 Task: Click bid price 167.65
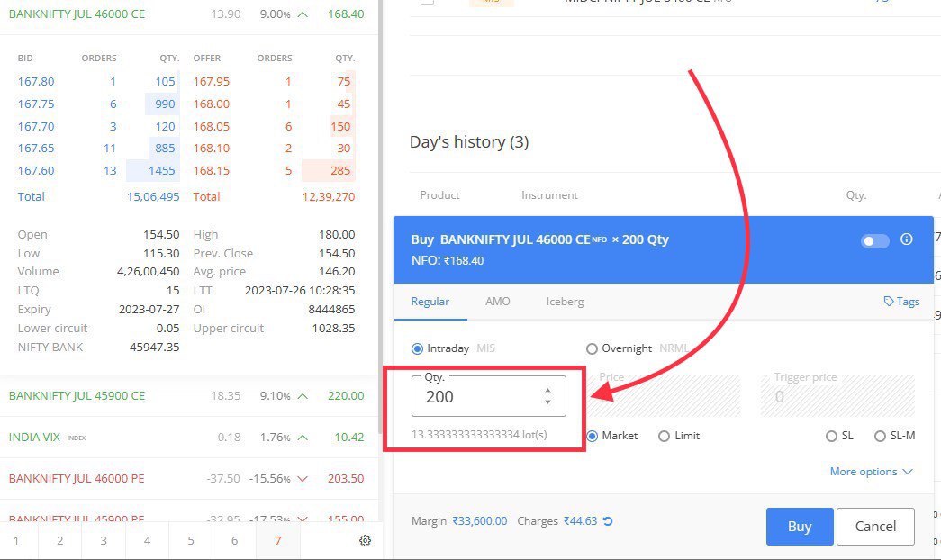pyautogui.click(x=36, y=149)
